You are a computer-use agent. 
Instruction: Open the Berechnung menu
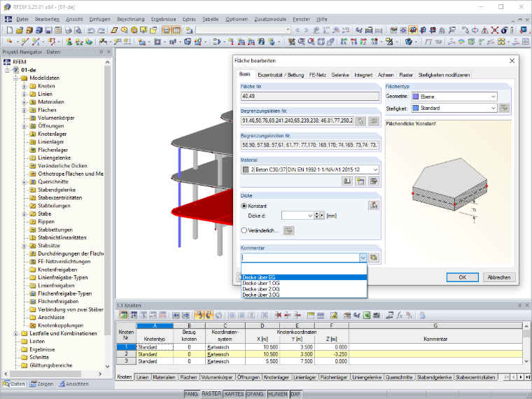point(131,20)
